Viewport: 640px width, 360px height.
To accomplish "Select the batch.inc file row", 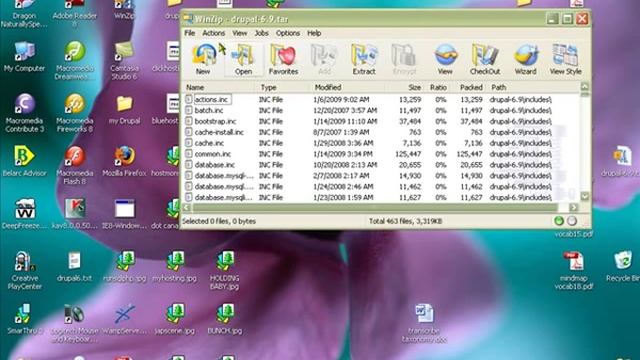I will click(368, 111).
